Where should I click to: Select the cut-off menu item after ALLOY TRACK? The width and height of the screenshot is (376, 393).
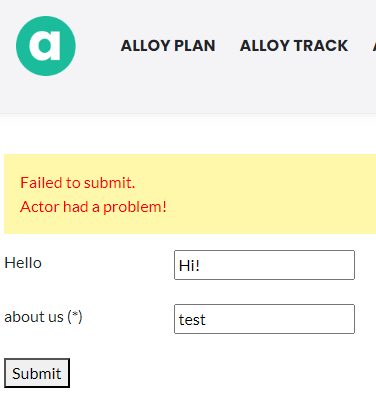374,46
